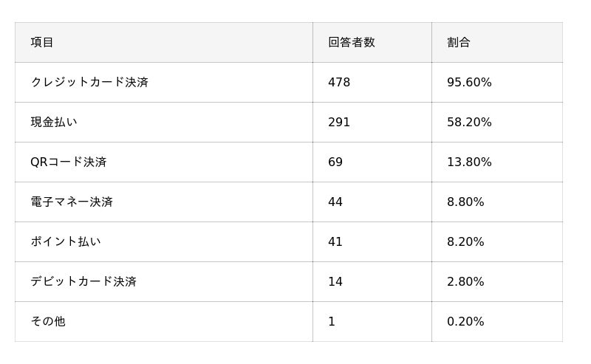Select the 95.60% percentage cell
Screen dimensions: 591x364
(469, 82)
